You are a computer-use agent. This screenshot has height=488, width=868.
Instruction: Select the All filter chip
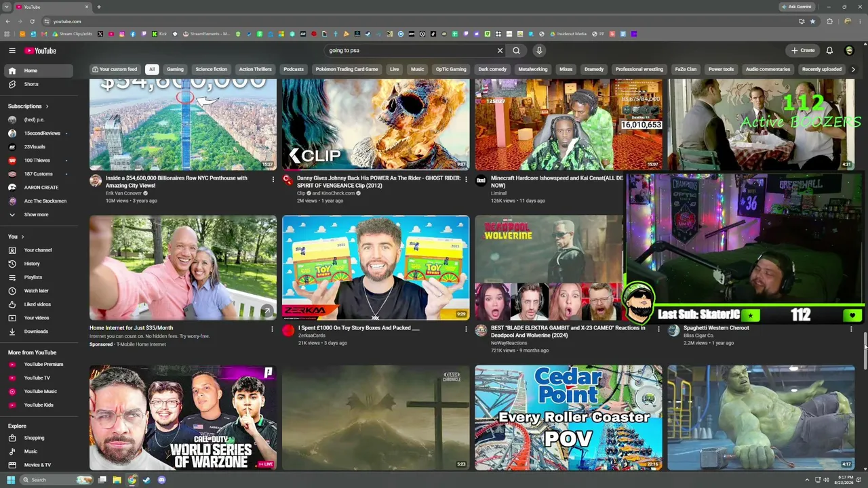pyautogui.click(x=152, y=69)
